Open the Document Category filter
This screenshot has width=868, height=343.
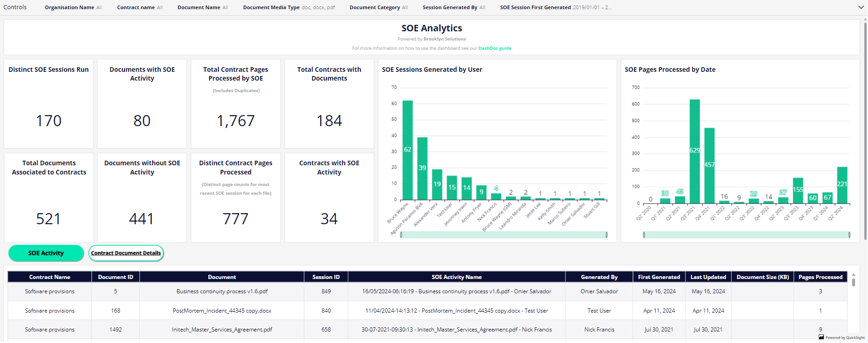(378, 7)
